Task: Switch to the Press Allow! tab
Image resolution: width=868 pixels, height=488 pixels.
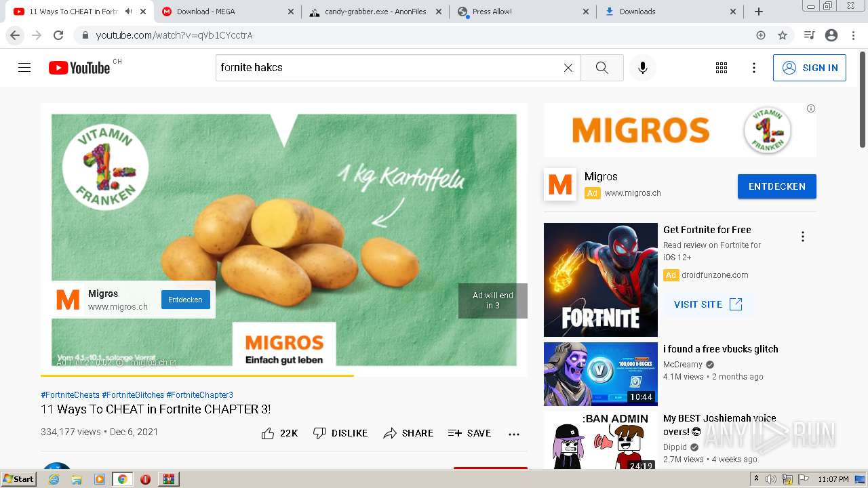Action: tap(522, 12)
